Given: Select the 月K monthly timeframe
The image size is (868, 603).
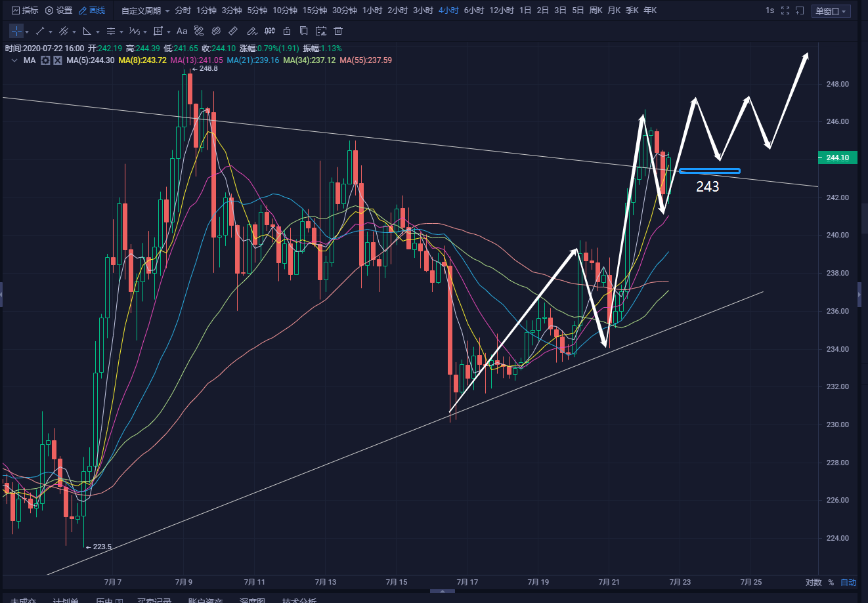Looking at the screenshot, I should pyautogui.click(x=614, y=10).
